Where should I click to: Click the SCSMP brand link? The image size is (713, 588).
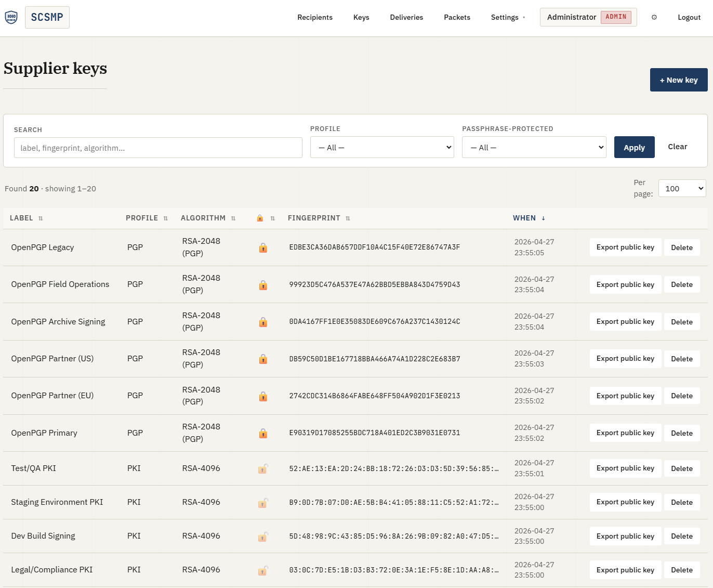(x=47, y=17)
